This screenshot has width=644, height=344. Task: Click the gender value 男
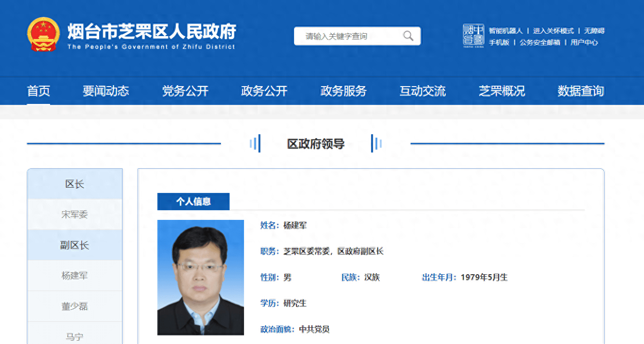(x=287, y=277)
